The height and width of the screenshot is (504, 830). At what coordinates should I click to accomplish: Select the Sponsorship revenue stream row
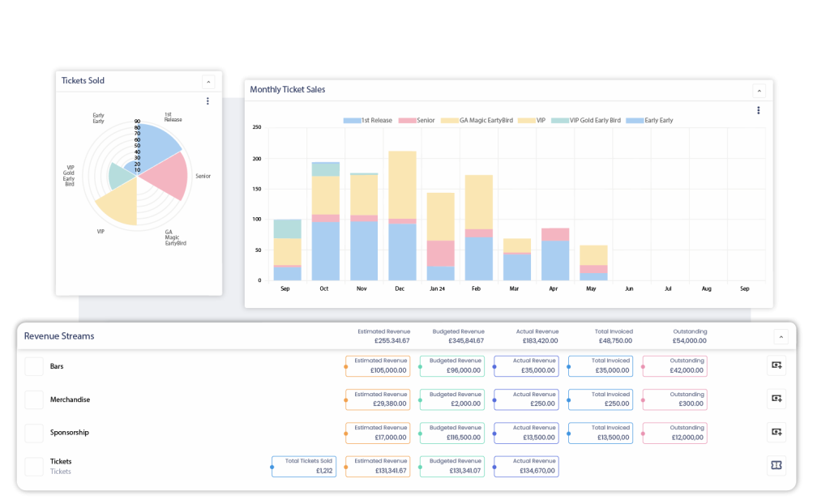coord(70,433)
